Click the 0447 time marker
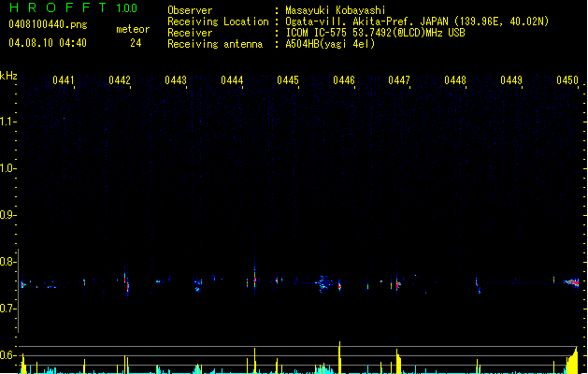This screenshot has height=374, width=588. [x=399, y=80]
